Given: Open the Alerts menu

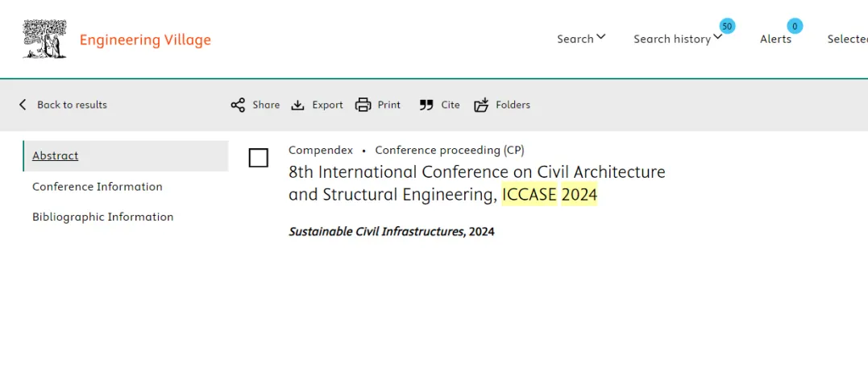Looking at the screenshot, I should (x=775, y=39).
